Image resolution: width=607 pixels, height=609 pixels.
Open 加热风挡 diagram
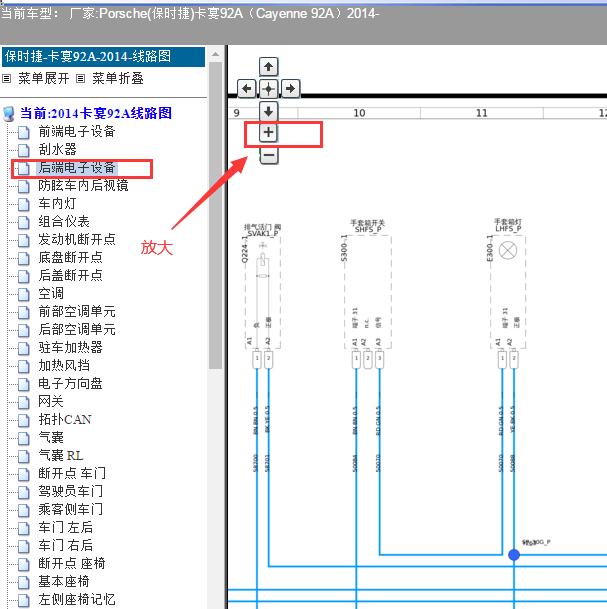(x=64, y=365)
